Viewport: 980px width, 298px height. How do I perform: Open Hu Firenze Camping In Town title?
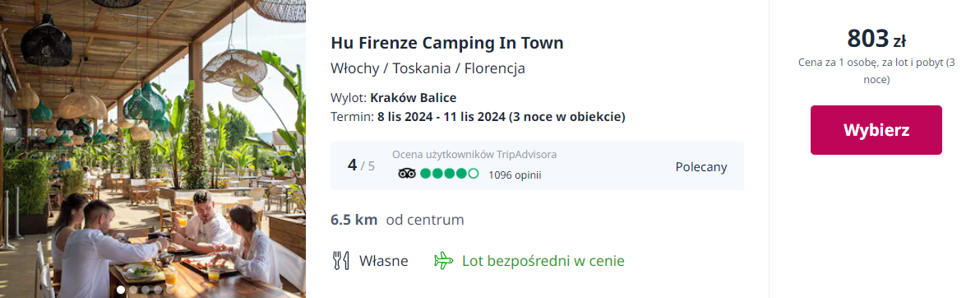[447, 43]
